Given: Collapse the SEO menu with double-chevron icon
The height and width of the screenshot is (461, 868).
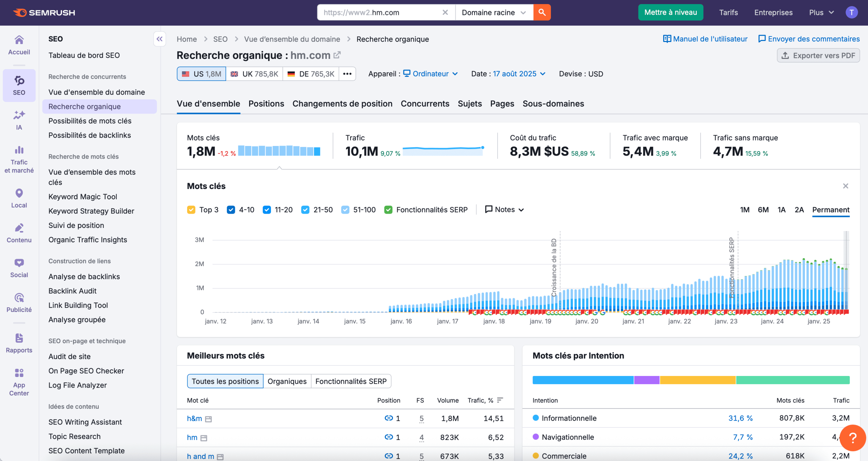Looking at the screenshot, I should (x=159, y=39).
